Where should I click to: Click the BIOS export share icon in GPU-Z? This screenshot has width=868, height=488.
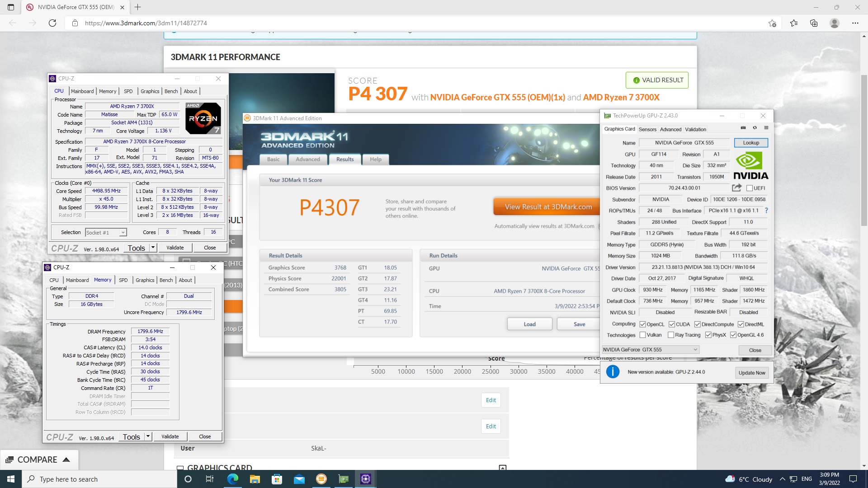737,188
